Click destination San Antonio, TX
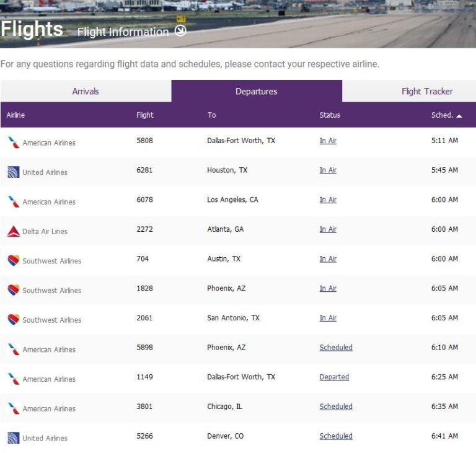Screen dimensions: 476x453 point(233,317)
